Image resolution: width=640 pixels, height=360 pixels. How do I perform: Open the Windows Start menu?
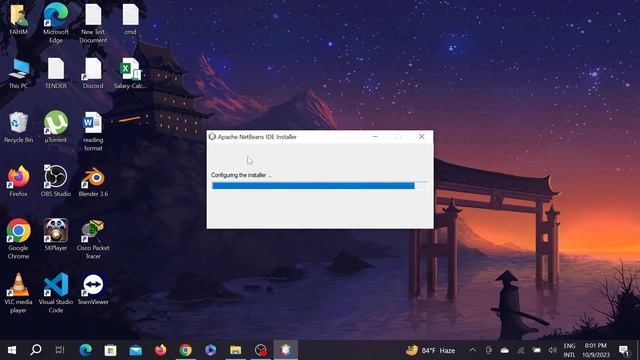tap(12, 350)
